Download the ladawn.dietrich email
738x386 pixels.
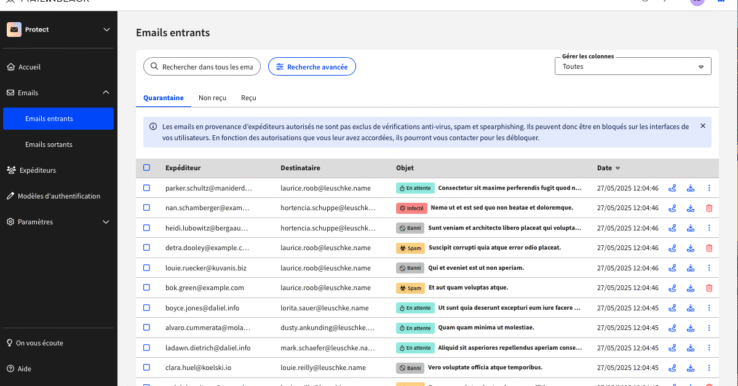pos(690,348)
